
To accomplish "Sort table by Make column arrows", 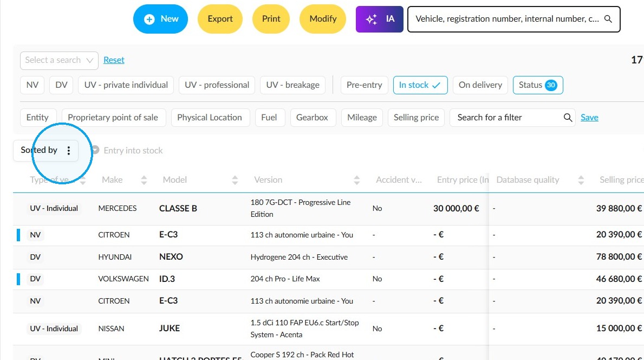I will pos(144,180).
